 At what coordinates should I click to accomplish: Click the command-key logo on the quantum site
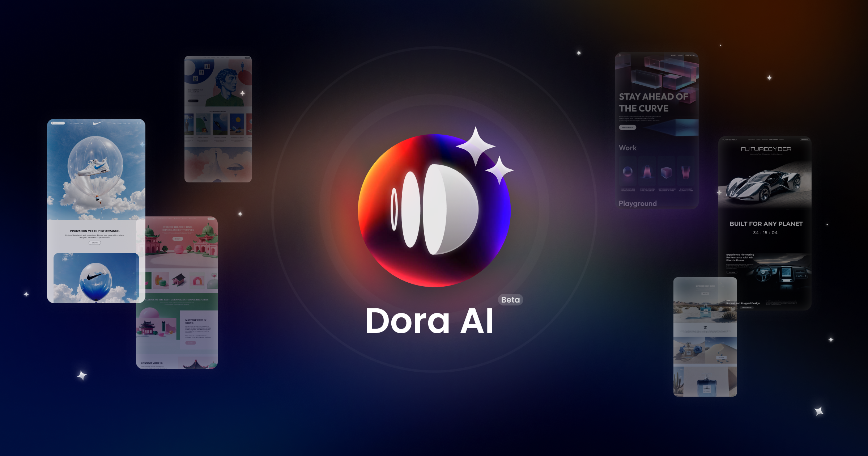620,55
